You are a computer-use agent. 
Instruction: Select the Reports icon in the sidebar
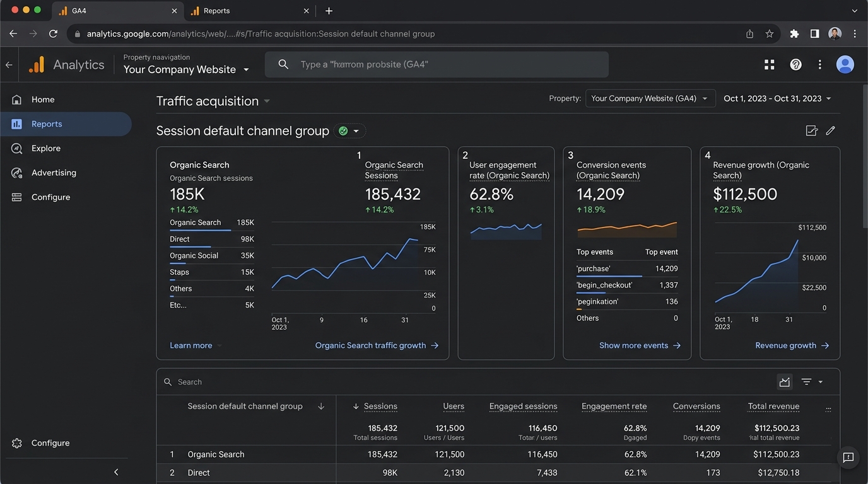point(17,124)
